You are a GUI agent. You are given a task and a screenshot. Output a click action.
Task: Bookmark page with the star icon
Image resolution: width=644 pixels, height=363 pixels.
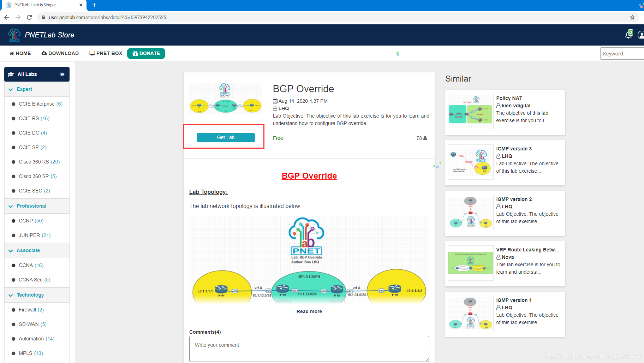click(632, 17)
